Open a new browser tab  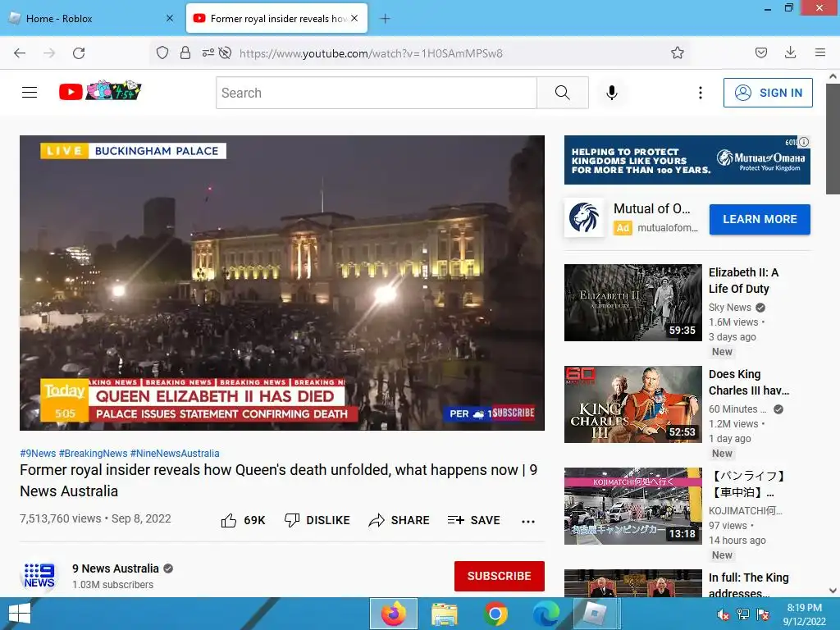(x=385, y=18)
